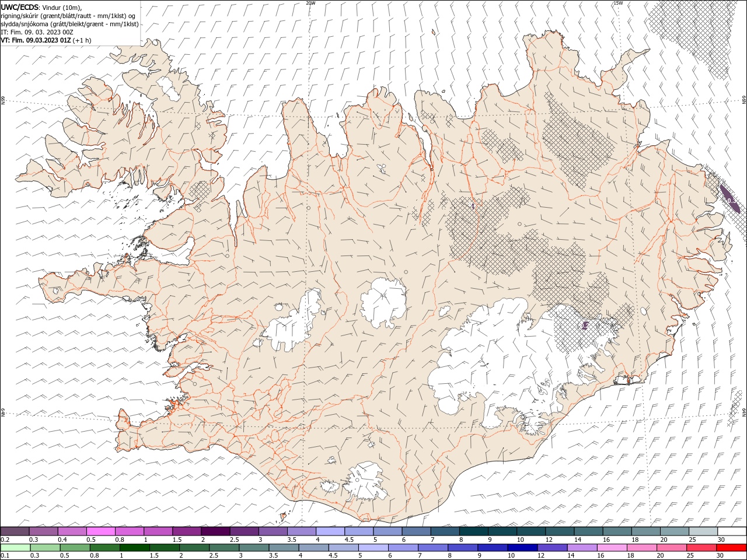The width and height of the screenshot is (747, 560).
Task: Select the darkest green 1 swatch in lower legend row
Action: click(x=135, y=548)
